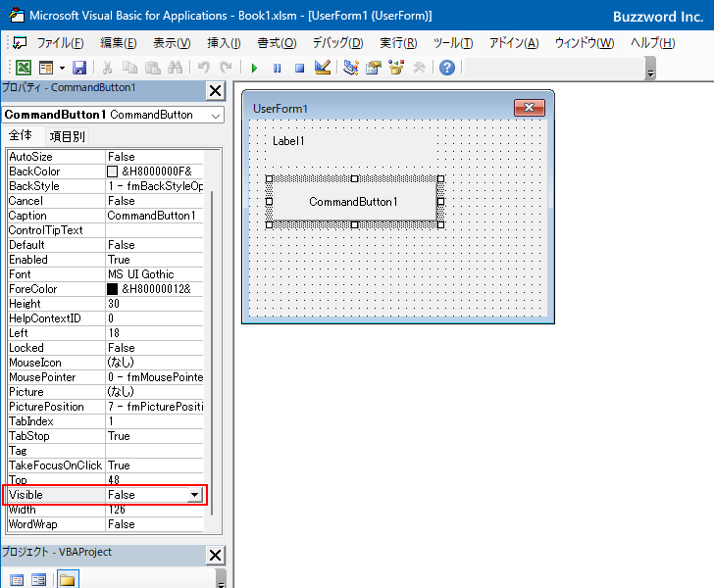Close the UserForm1 design window
The width and height of the screenshot is (714, 588).
(530, 108)
